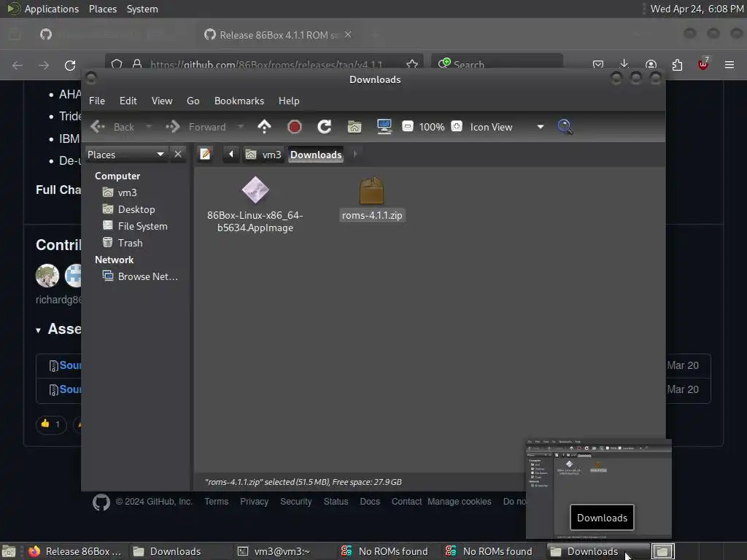
Task: Close the Places side pane
Action: point(178,155)
